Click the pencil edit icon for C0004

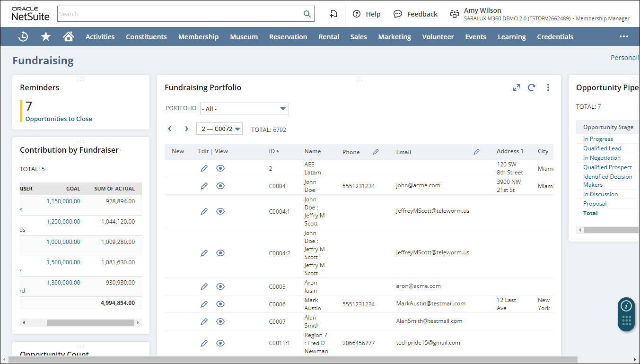tap(204, 186)
